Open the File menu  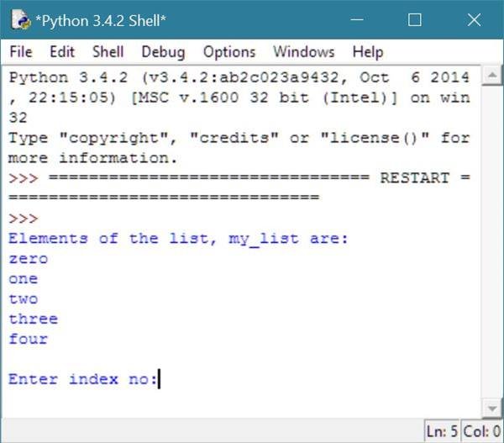(21, 52)
